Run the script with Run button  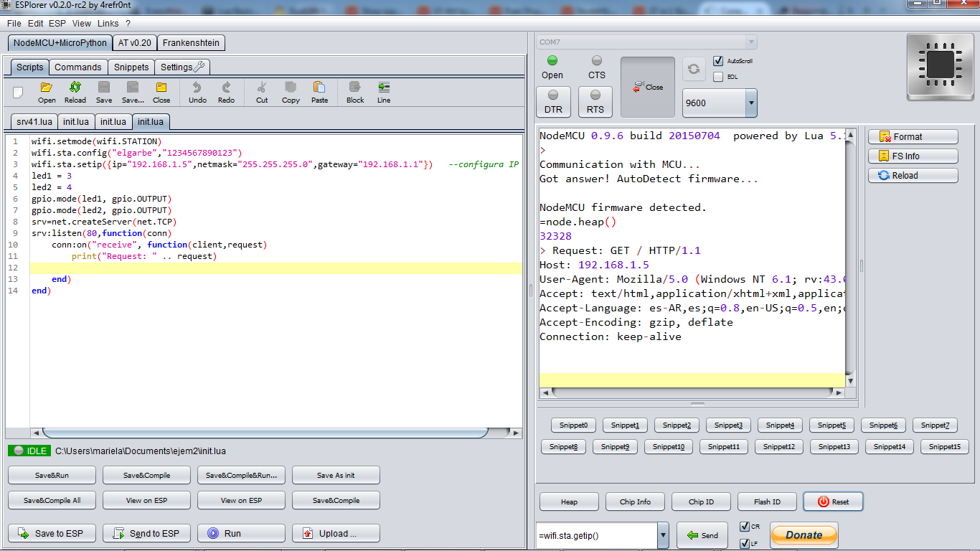(x=241, y=533)
